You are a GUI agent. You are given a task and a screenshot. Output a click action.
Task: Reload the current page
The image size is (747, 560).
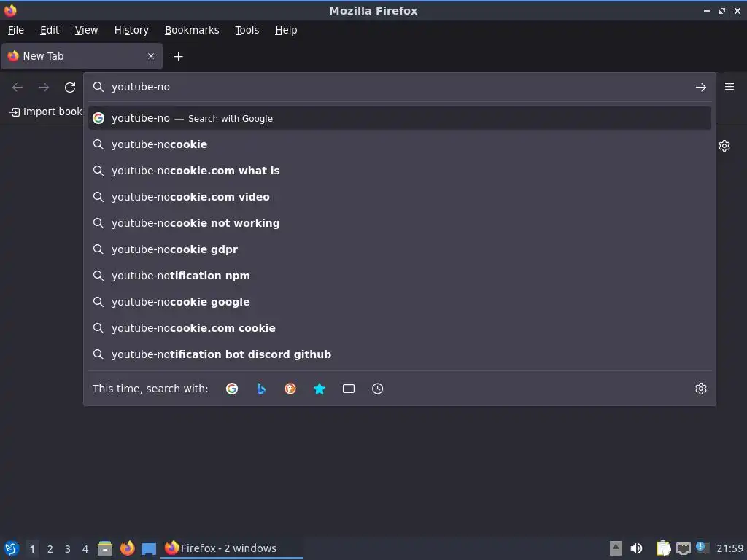tap(70, 87)
